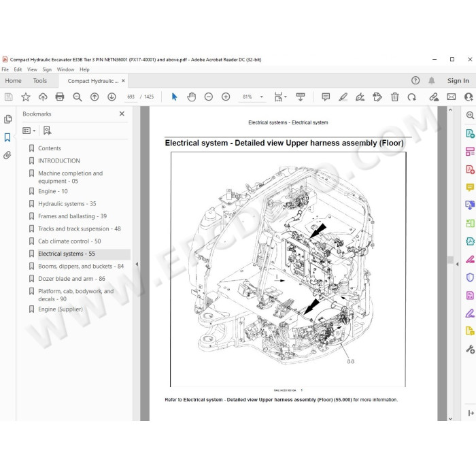This screenshot has width=476, height=476.
Task: Click the scrolling mode keyboard icon
Action: (x=301, y=97)
